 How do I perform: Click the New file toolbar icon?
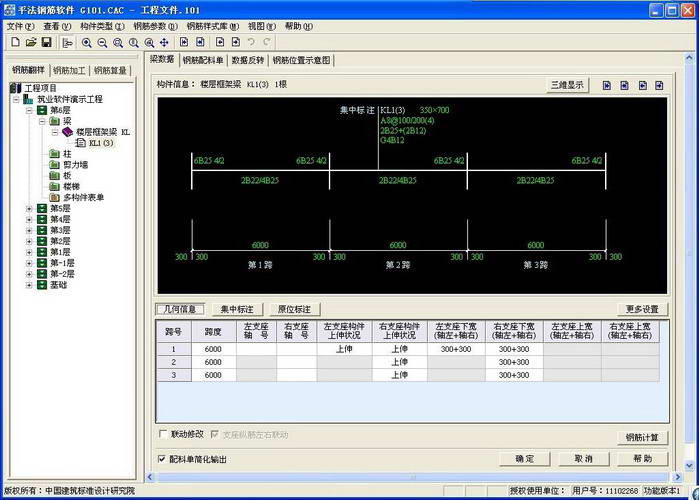[x=14, y=43]
